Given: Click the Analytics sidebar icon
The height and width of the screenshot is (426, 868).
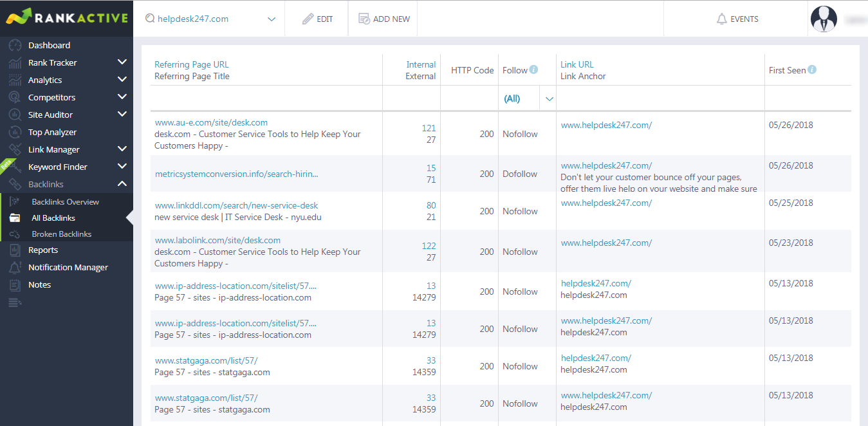Looking at the screenshot, I should (15, 80).
